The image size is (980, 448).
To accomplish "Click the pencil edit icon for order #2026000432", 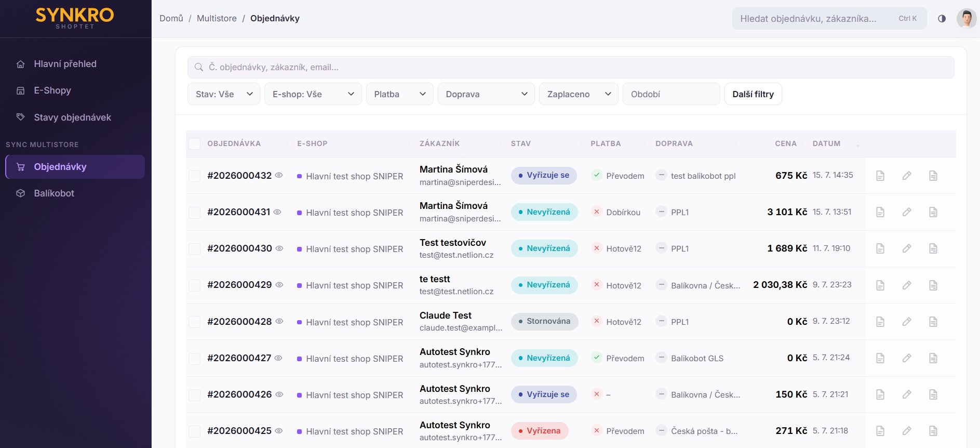I will coord(907,176).
